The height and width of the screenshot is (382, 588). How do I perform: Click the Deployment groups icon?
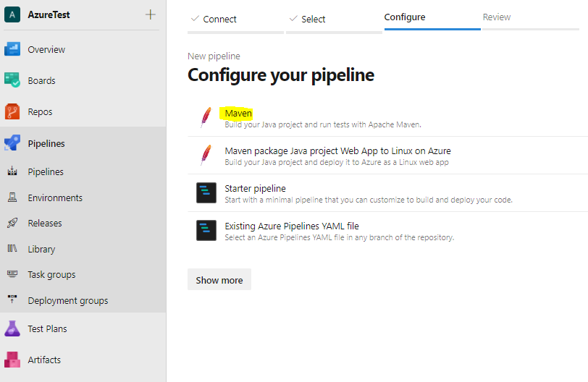(12, 300)
